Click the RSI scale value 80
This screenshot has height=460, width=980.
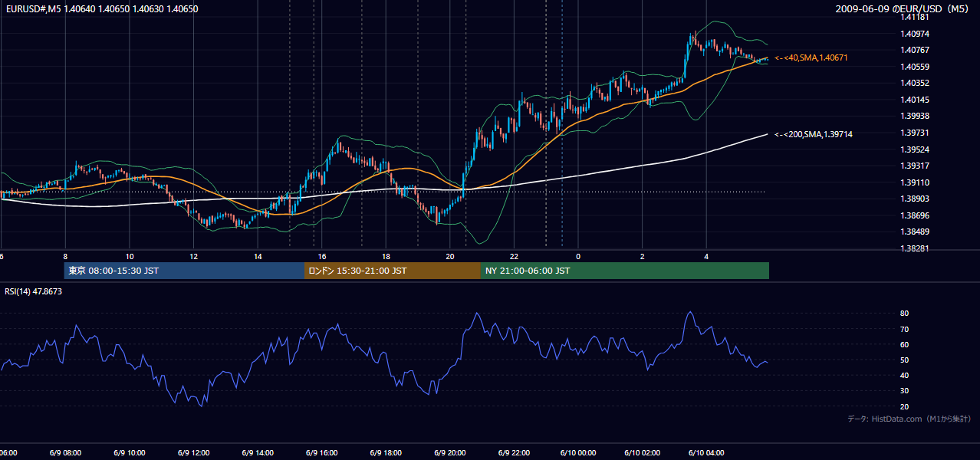coord(905,314)
